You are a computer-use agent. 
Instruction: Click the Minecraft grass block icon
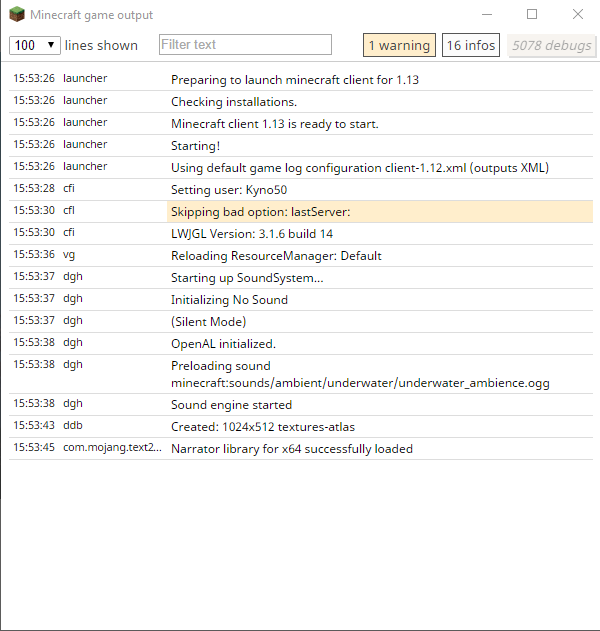[17, 16]
